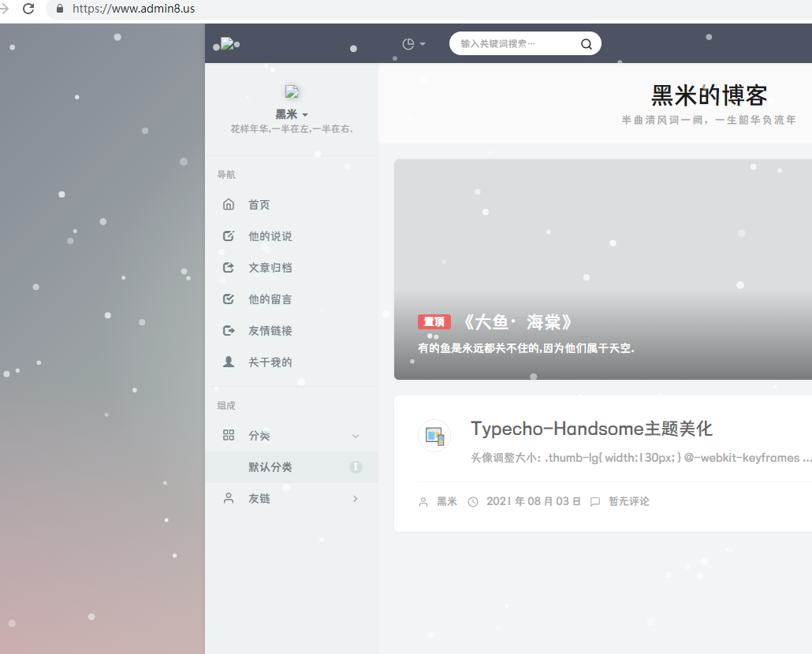Screen dimensions: 812x654
Task: Select 默认分类 category item
Action: [270, 467]
